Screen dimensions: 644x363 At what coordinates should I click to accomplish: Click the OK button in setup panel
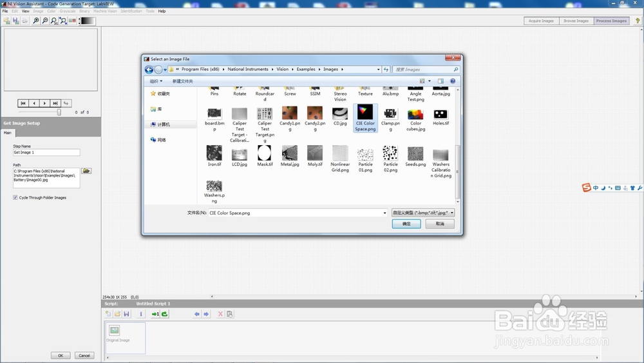point(61,355)
